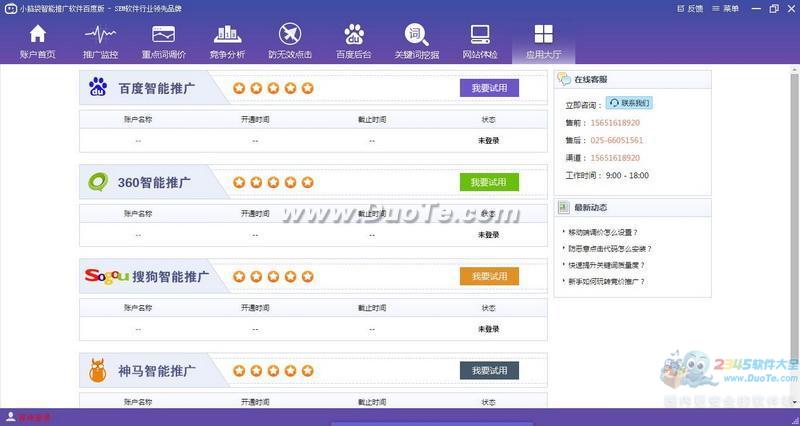
Task: Open 防无效点击 toolbar icon
Action: 290,35
